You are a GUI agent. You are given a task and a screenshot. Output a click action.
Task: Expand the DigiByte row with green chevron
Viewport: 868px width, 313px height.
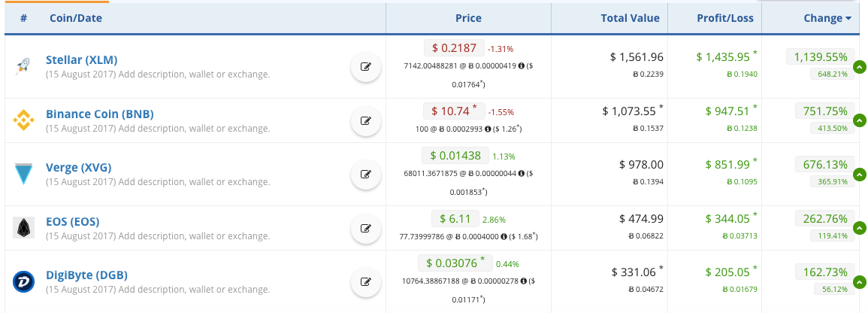pyautogui.click(x=859, y=281)
